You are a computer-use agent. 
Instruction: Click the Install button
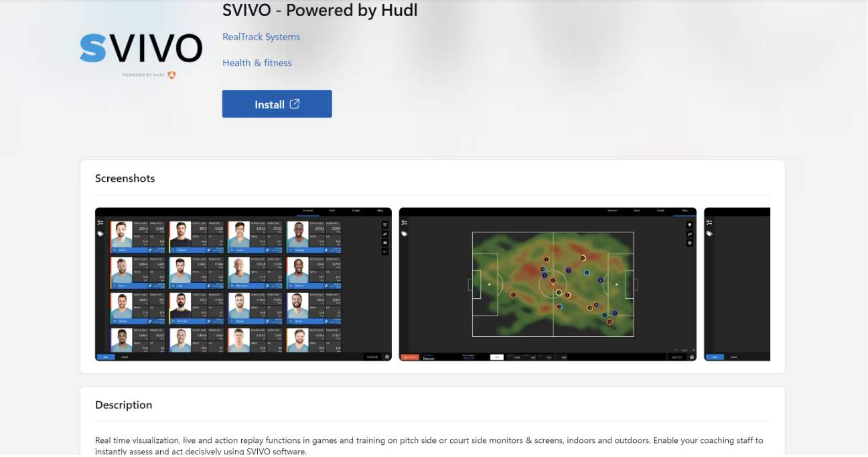(x=277, y=104)
